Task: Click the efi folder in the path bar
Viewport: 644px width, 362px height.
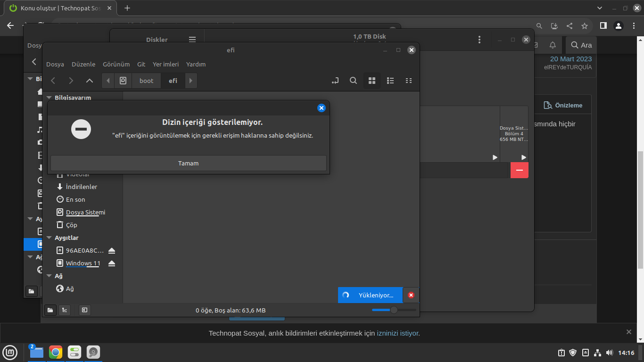Action: point(173,81)
